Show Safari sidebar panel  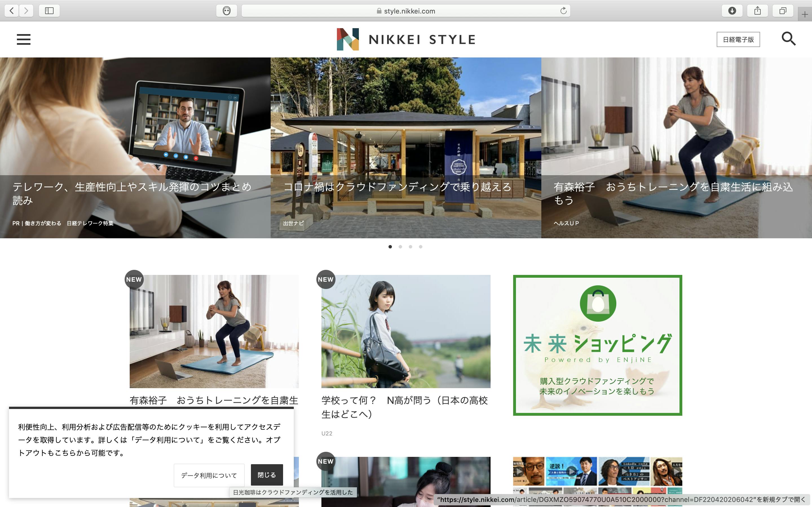coord(49,11)
